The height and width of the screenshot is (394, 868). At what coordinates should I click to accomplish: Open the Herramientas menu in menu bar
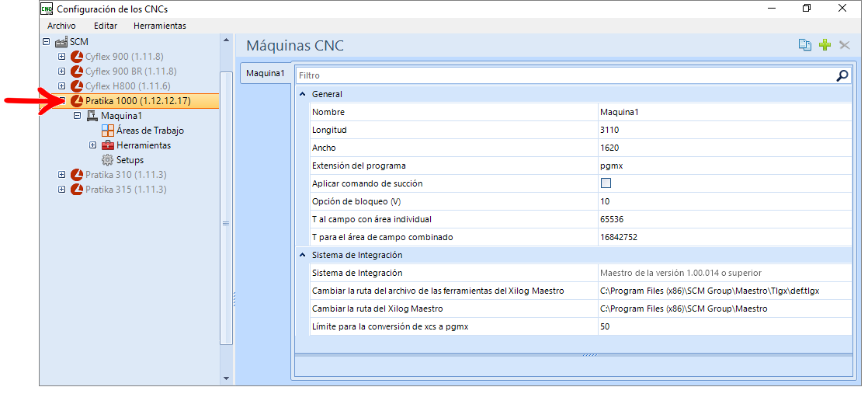tap(160, 26)
